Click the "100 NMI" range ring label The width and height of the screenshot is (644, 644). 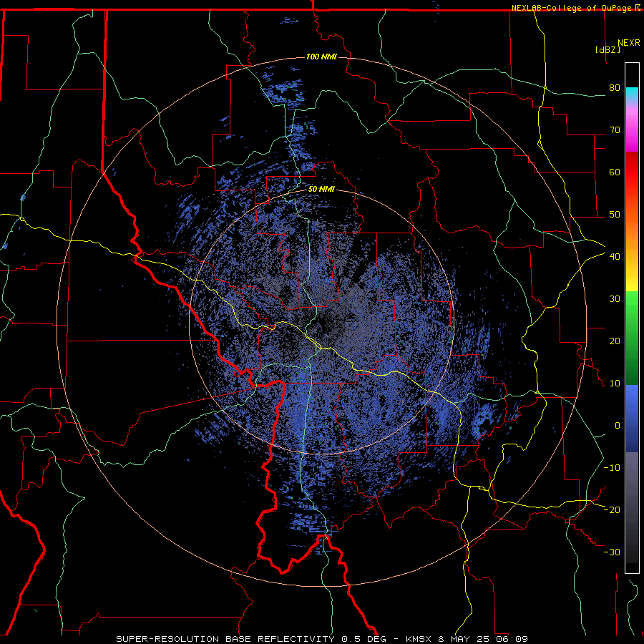click(321, 57)
